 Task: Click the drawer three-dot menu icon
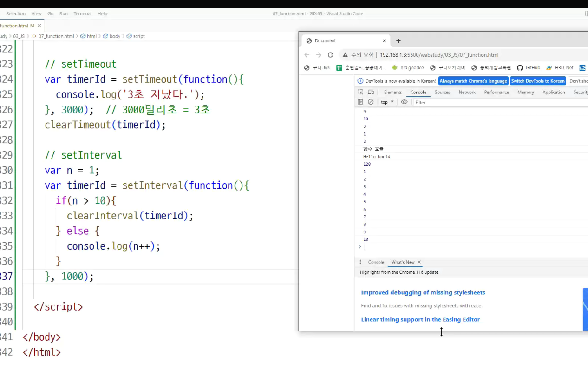tap(360, 262)
